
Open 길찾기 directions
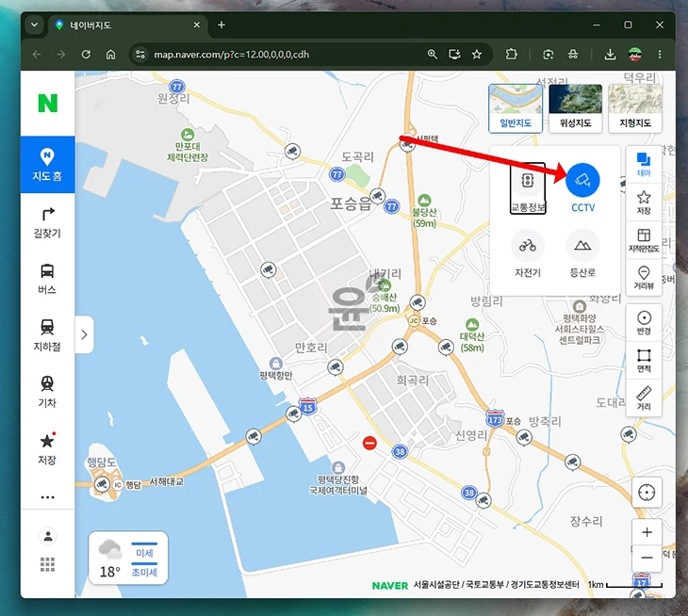click(x=47, y=222)
